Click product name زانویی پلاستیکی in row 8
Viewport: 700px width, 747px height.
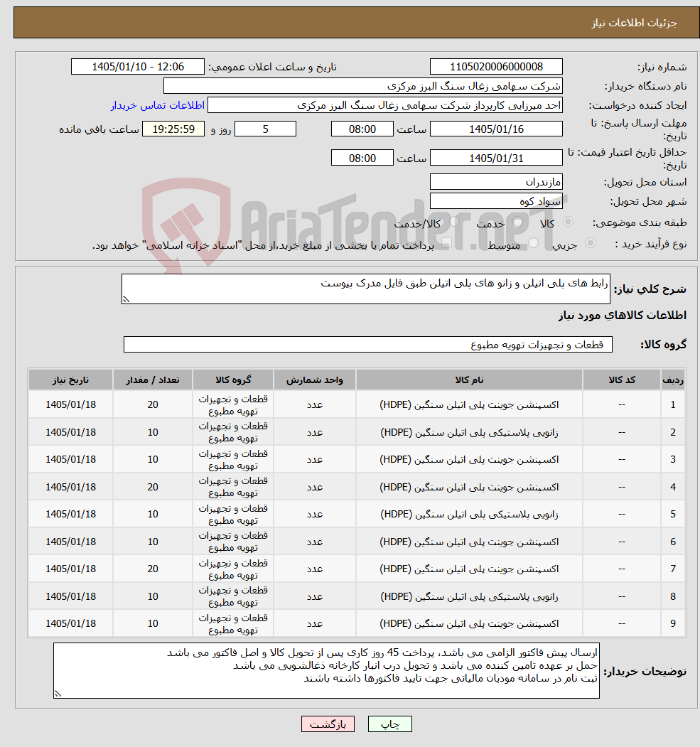click(x=469, y=596)
